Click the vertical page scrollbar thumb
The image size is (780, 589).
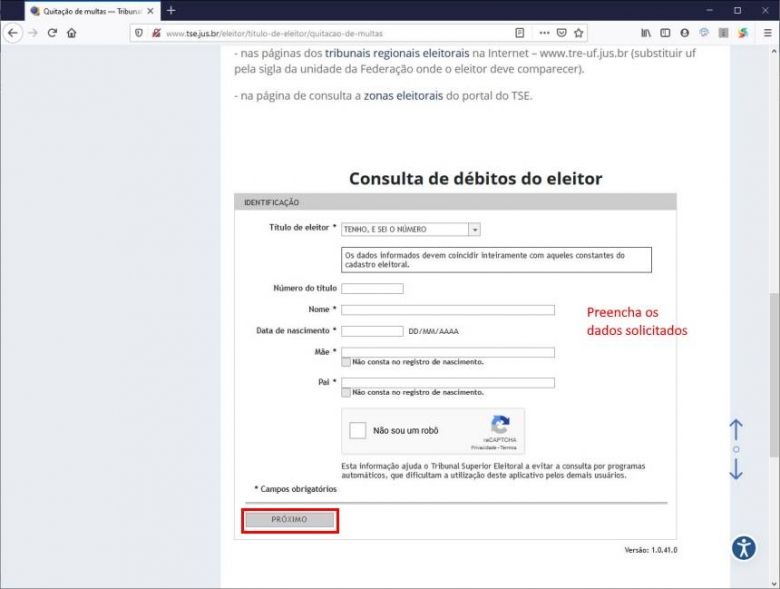click(774, 375)
